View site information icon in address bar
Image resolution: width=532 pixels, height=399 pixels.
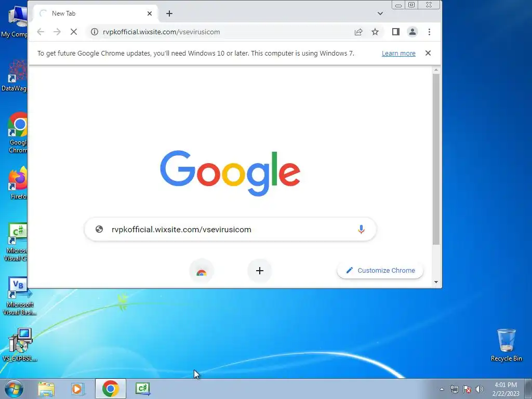click(x=95, y=32)
